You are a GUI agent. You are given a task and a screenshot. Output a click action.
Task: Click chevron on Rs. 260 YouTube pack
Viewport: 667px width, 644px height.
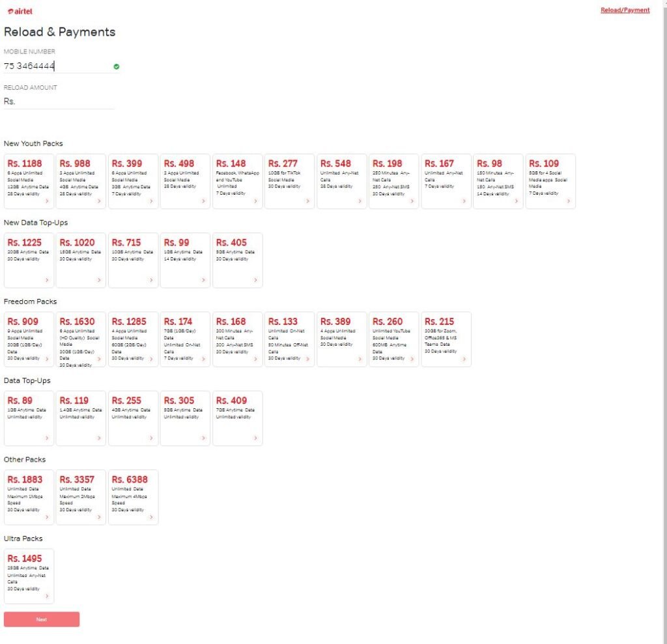point(412,359)
